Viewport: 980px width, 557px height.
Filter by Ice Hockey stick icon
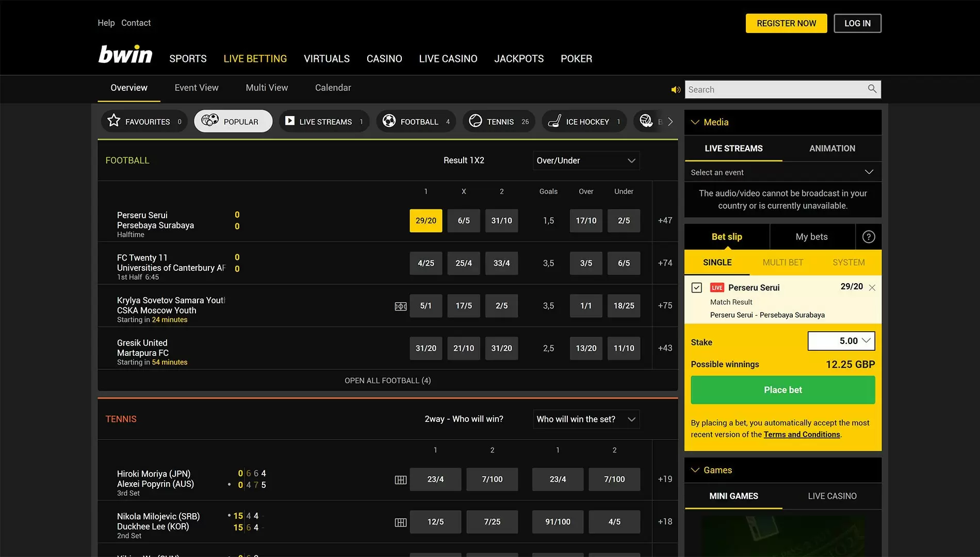[584, 122]
